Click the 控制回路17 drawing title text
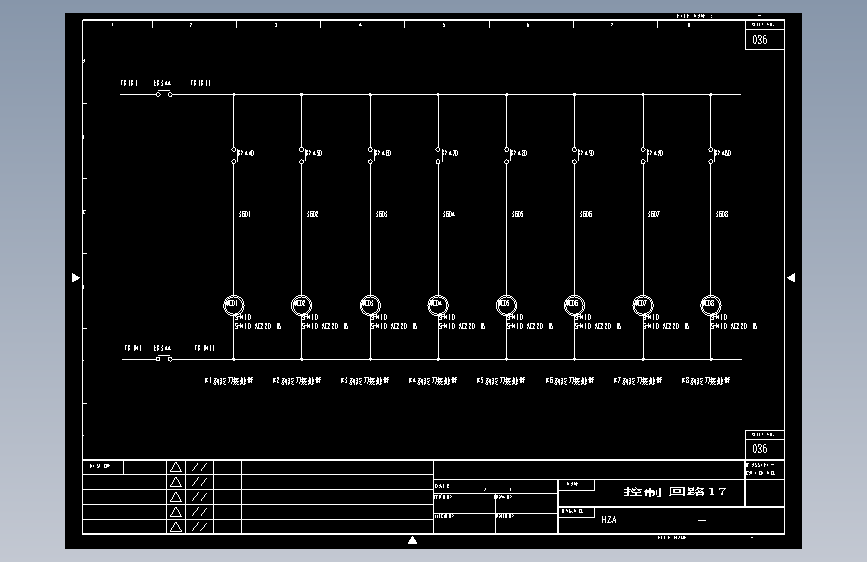The image size is (867, 562). (x=675, y=491)
